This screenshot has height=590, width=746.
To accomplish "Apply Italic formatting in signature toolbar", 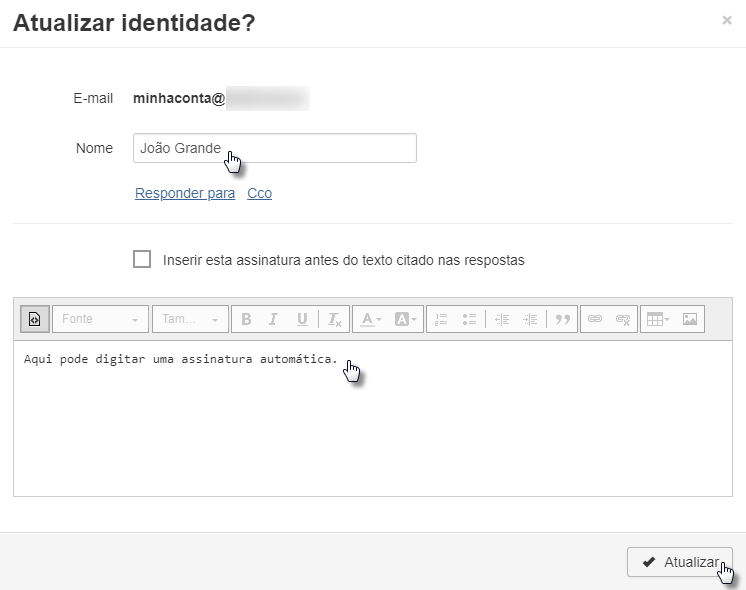I will point(273,319).
